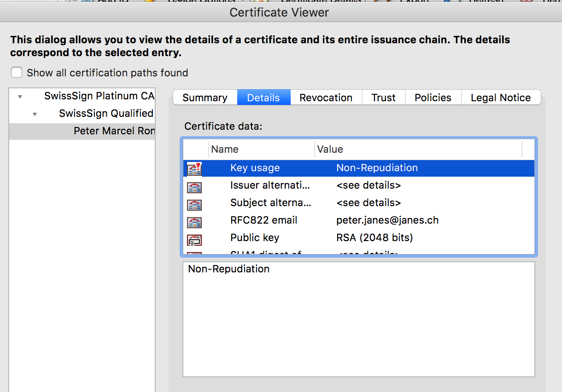Click the Subject alternative name extension icon
Viewport: 562px width, 392px height.
(194, 204)
